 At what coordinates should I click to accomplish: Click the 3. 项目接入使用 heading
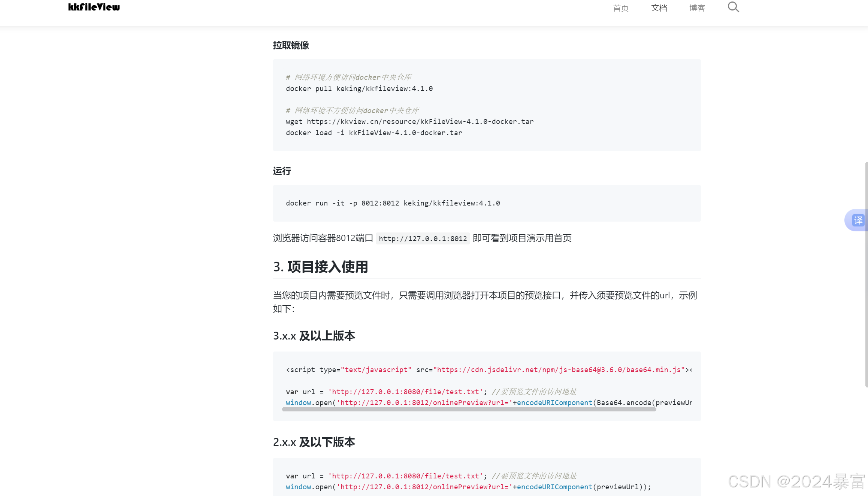pyautogui.click(x=320, y=267)
